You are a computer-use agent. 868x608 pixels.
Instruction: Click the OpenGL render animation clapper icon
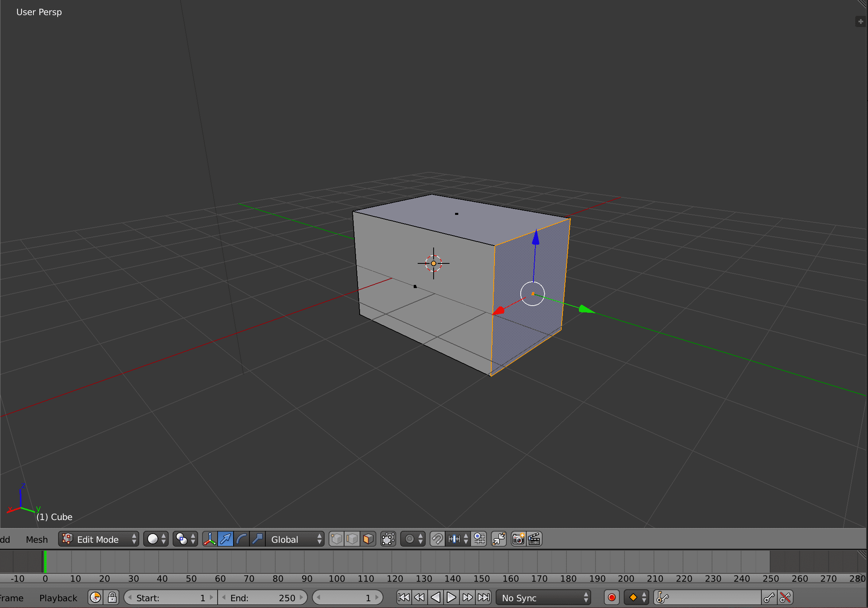pyautogui.click(x=534, y=539)
